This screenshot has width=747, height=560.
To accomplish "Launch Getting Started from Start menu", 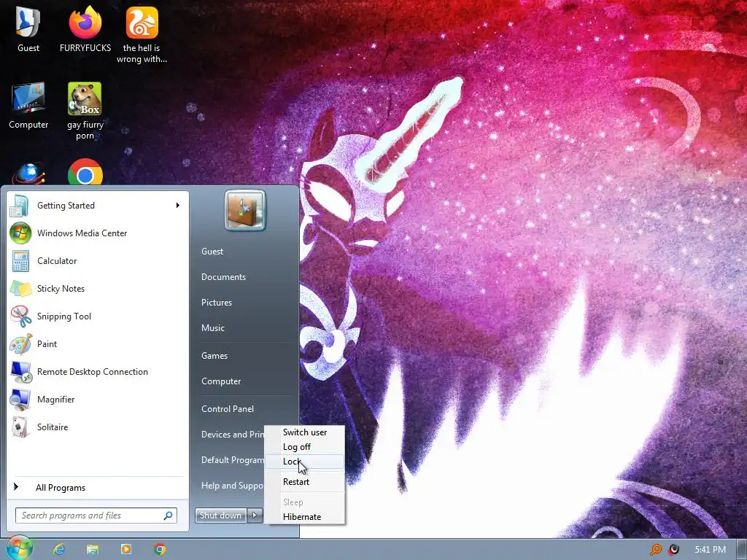I will (x=98, y=205).
